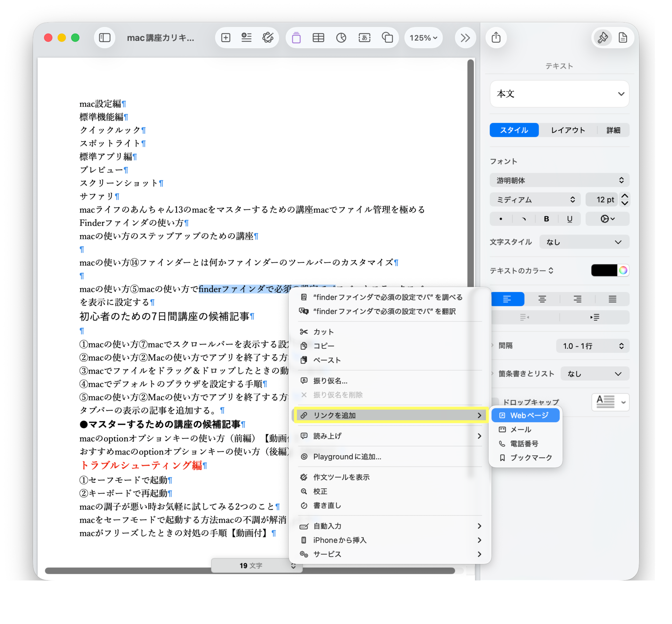The width and height of the screenshot is (672, 624).
Task: Align text center
Action: click(542, 299)
